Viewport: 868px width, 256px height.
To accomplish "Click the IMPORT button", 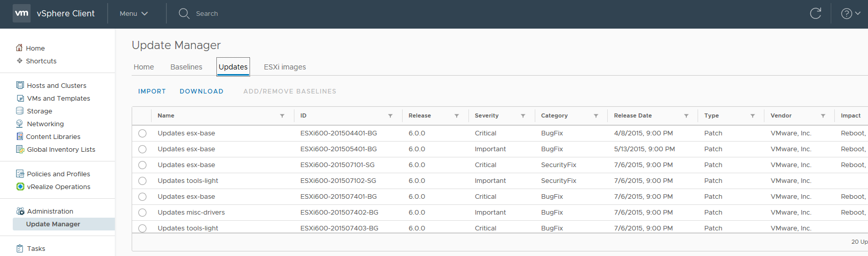I will [152, 91].
